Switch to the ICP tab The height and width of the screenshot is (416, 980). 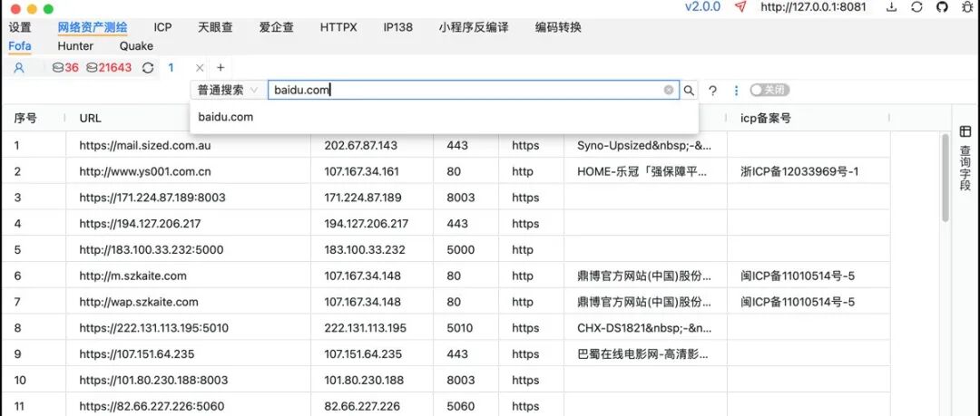pyautogui.click(x=162, y=27)
